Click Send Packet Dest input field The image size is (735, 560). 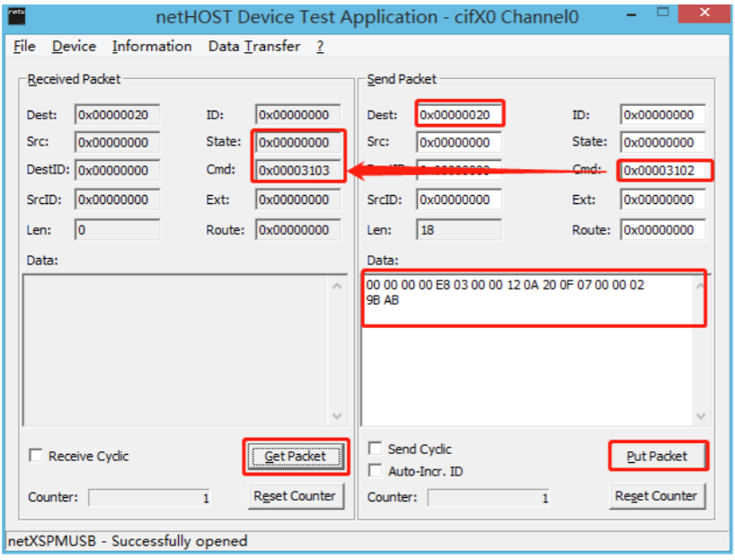[x=459, y=115]
